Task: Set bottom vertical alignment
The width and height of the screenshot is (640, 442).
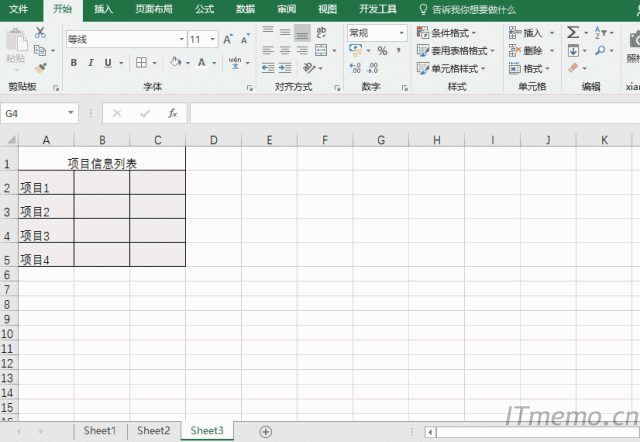Action: pos(302,32)
